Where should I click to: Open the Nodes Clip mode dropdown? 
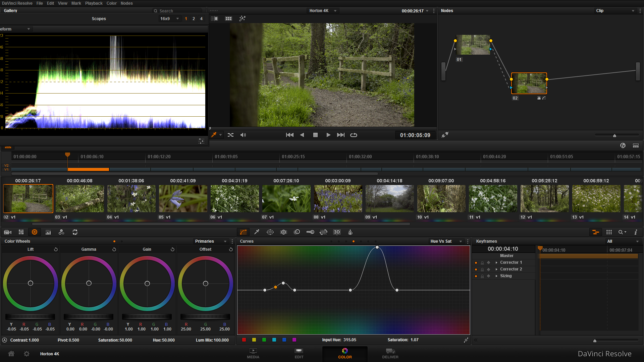[x=615, y=11]
